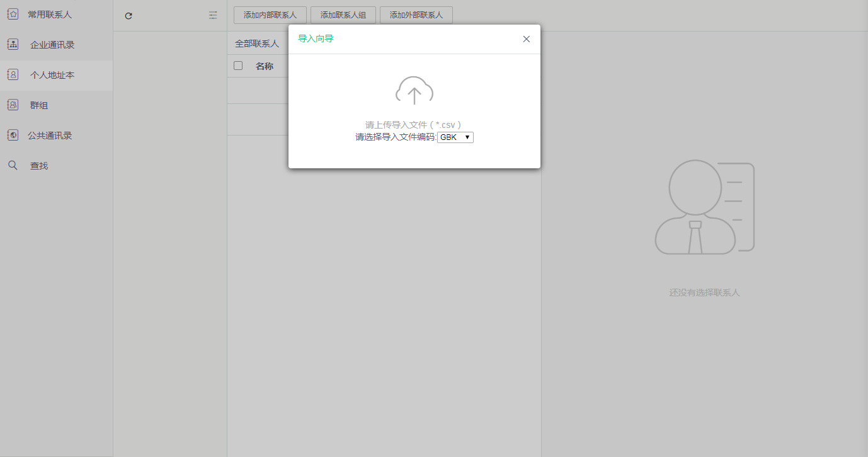
Task: Click the enterprise directory org-chart icon
Action: point(13,44)
